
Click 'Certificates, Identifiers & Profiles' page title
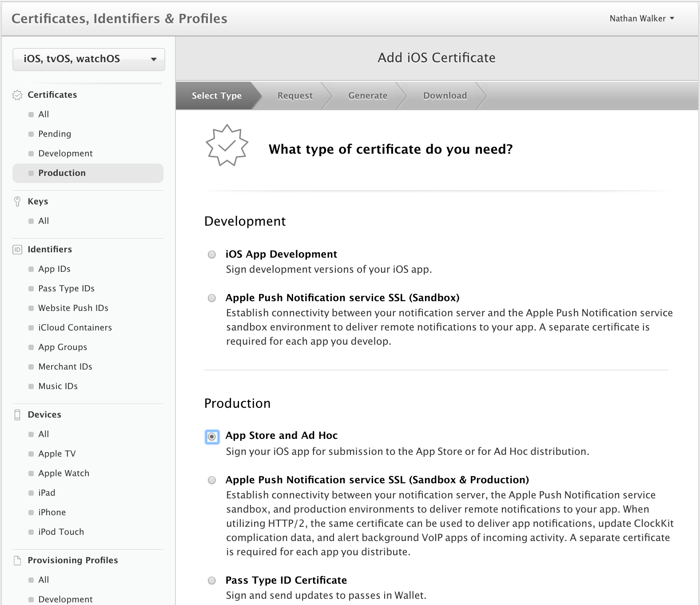click(119, 19)
